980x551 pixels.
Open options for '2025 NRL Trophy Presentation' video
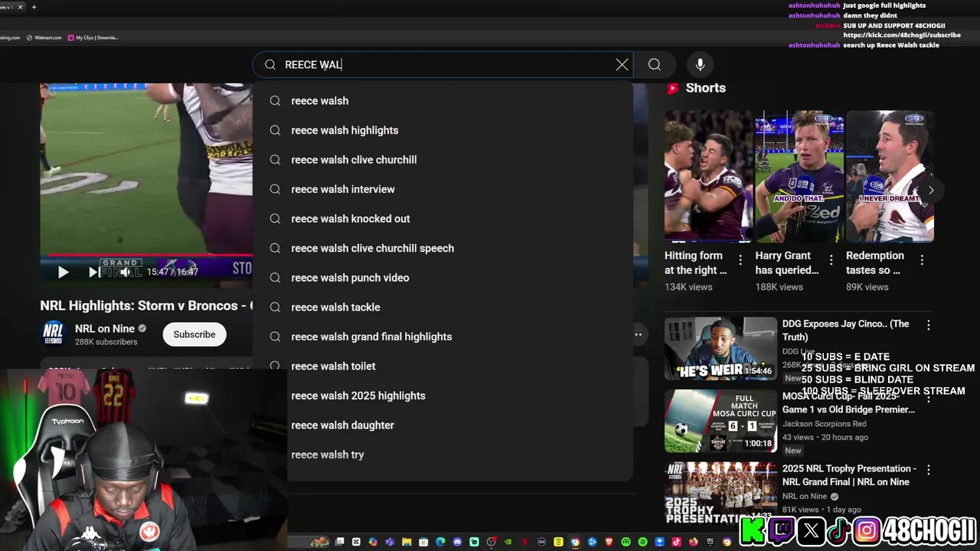[x=929, y=470]
